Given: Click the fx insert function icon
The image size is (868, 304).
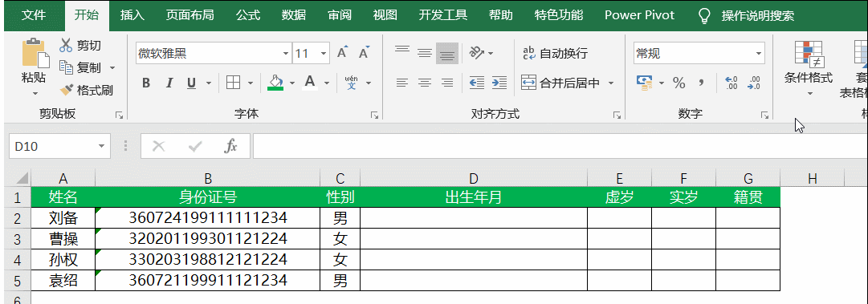Looking at the screenshot, I should coord(230,146).
